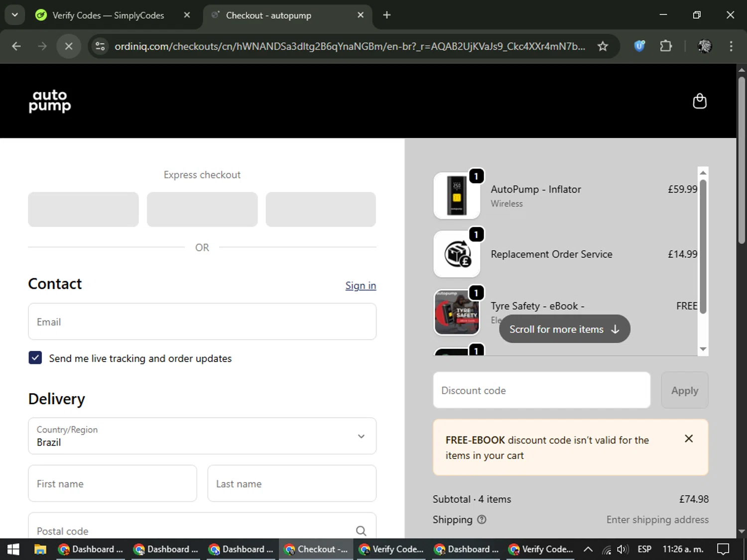This screenshot has height=560, width=747.
Task: Open the tab search dropdown arrow
Action: tap(15, 15)
